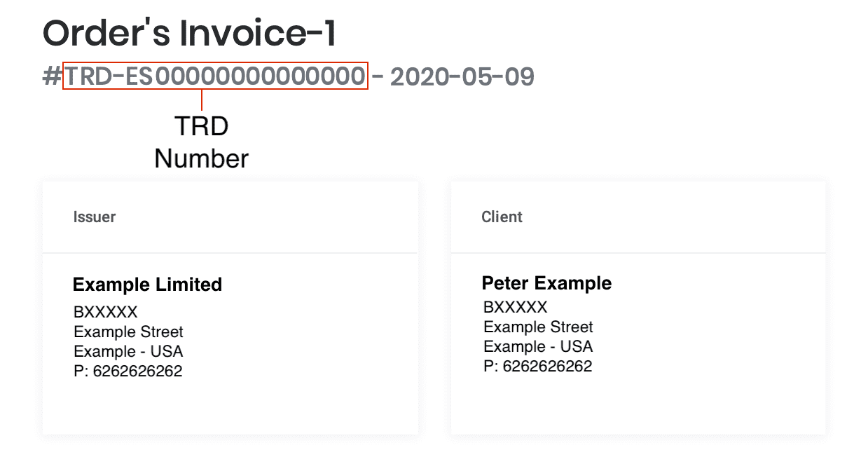The width and height of the screenshot is (868, 457).
Task: Select the issuer name Example Limited
Action: [147, 285]
